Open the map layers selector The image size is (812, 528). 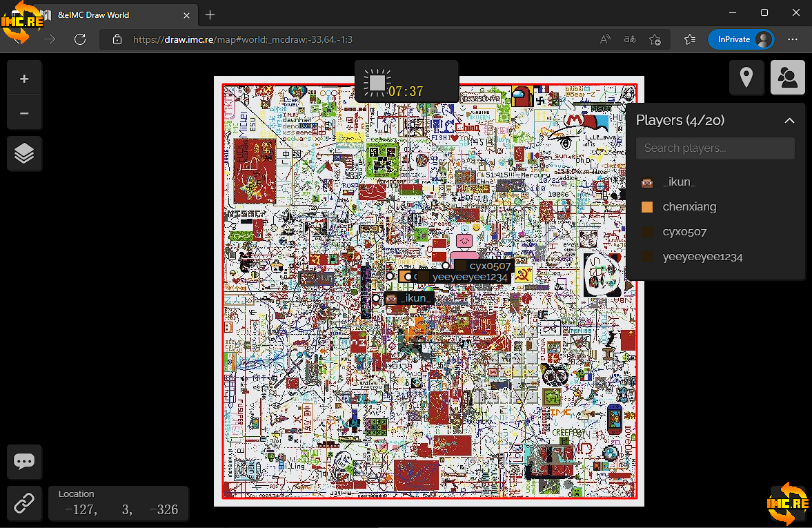point(24,153)
